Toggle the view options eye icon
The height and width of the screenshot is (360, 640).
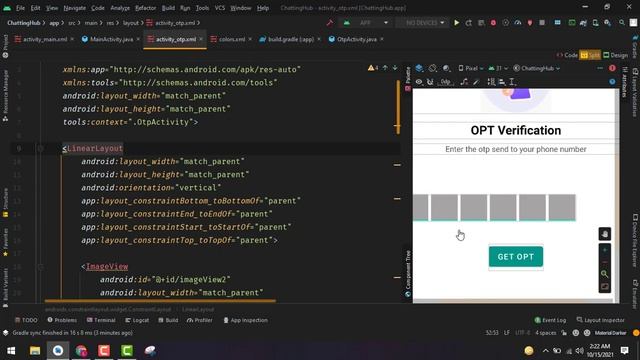[419, 82]
